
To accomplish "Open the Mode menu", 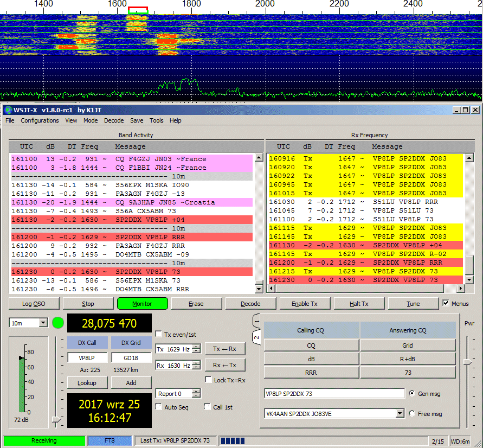I will point(91,120).
